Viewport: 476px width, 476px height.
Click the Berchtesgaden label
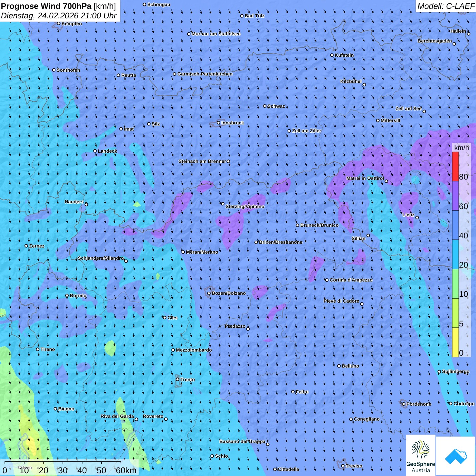tap(435, 41)
